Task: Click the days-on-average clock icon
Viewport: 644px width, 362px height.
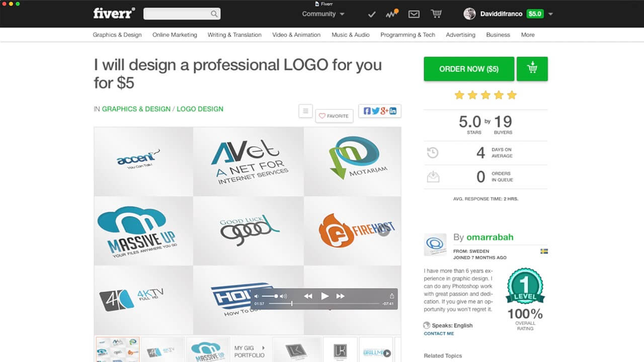Action: point(432,153)
